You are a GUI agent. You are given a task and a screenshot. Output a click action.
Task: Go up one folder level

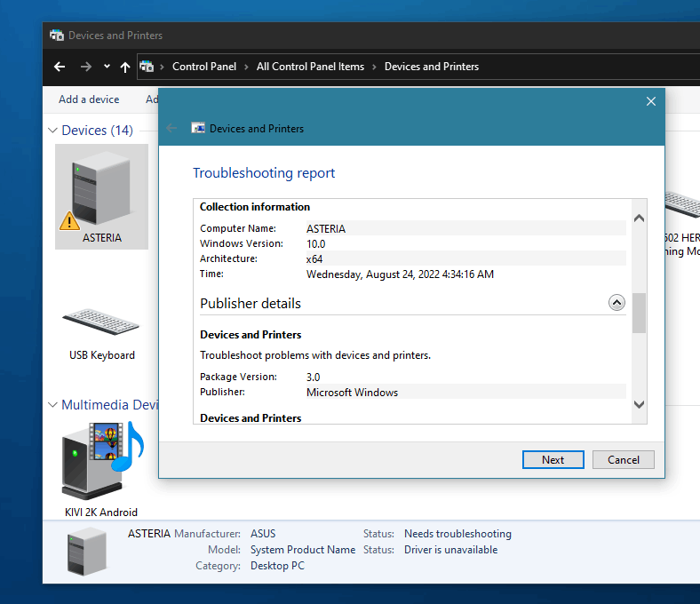(125, 67)
